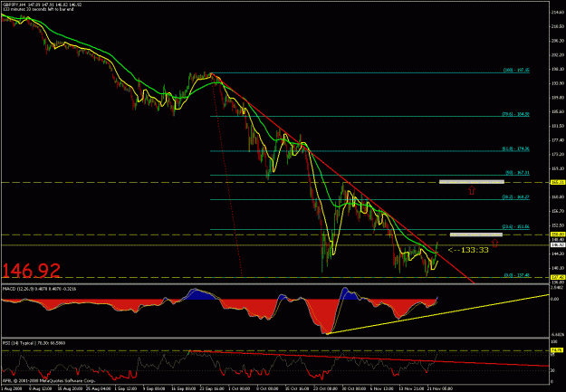Select the red up arrow below 165.11 rectangle
This screenshot has height=392, width=566.
[472, 190]
